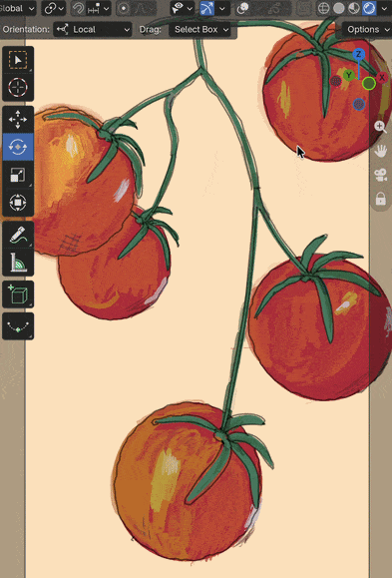The height and width of the screenshot is (578, 392).
Task: Open proportional editing falloff dropdown
Action: click(144, 8)
